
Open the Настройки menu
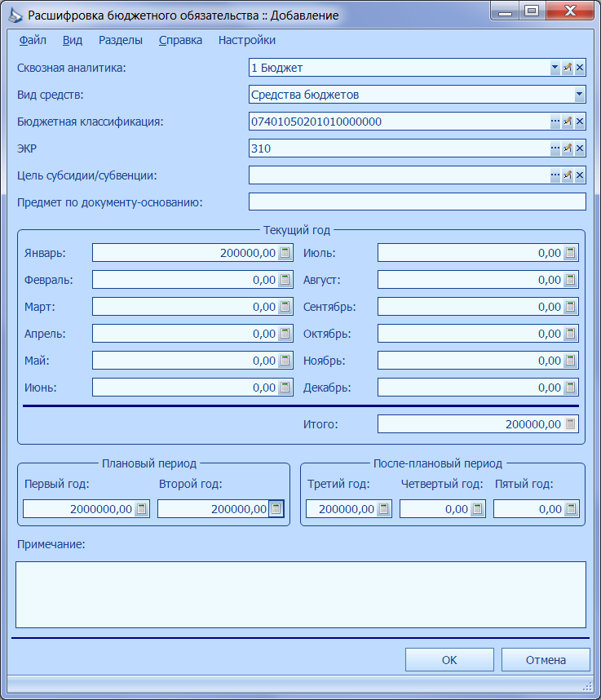point(247,40)
